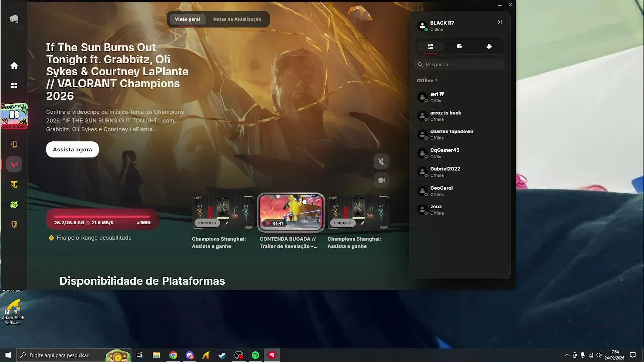The width and height of the screenshot is (644, 362).
Task: Open the HS Novidades promo tile
Action: click(14, 116)
